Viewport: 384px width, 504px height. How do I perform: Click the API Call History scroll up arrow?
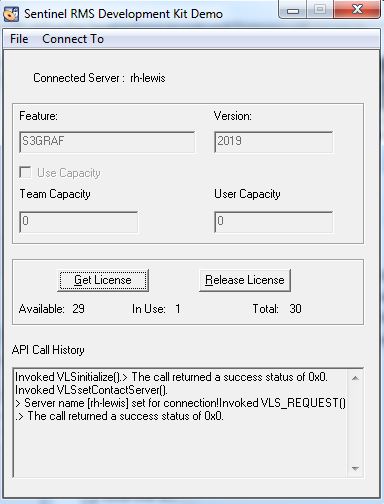tap(355, 378)
